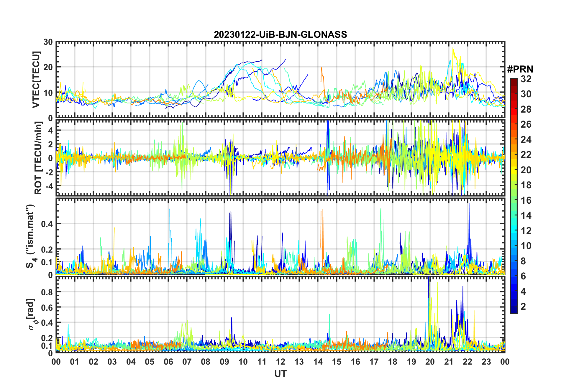Viewport: 561px width, 392px height.
Task: Select UT axis hour label 03
Action: coord(112,362)
